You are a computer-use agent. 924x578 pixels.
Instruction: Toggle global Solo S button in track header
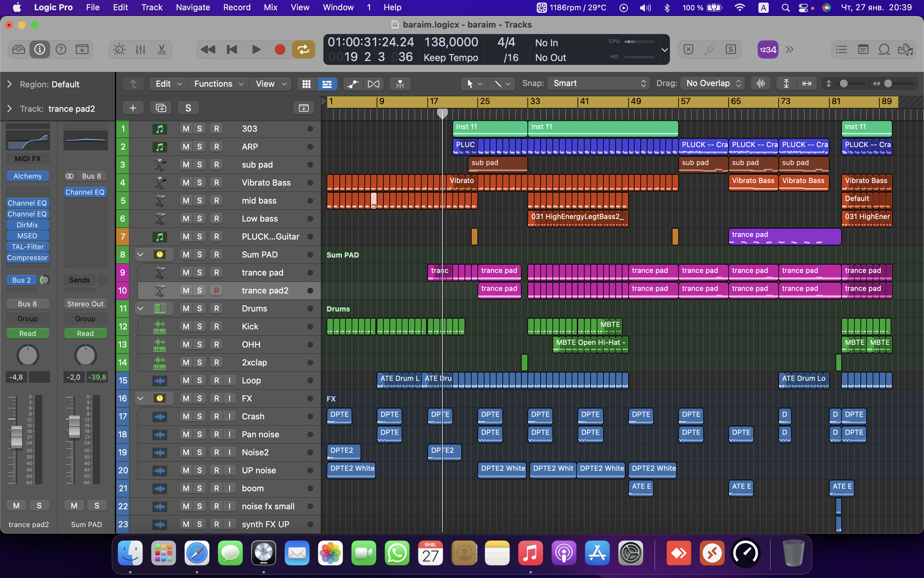188,108
